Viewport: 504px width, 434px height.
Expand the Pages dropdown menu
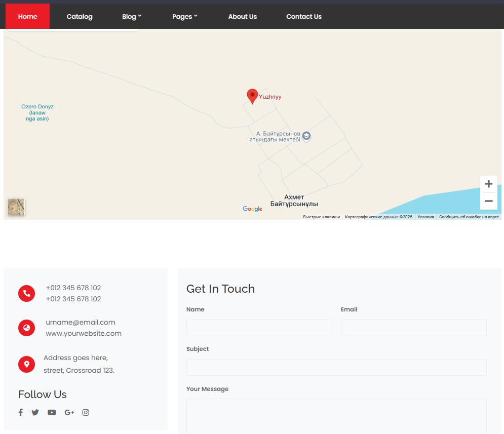pyautogui.click(x=184, y=17)
